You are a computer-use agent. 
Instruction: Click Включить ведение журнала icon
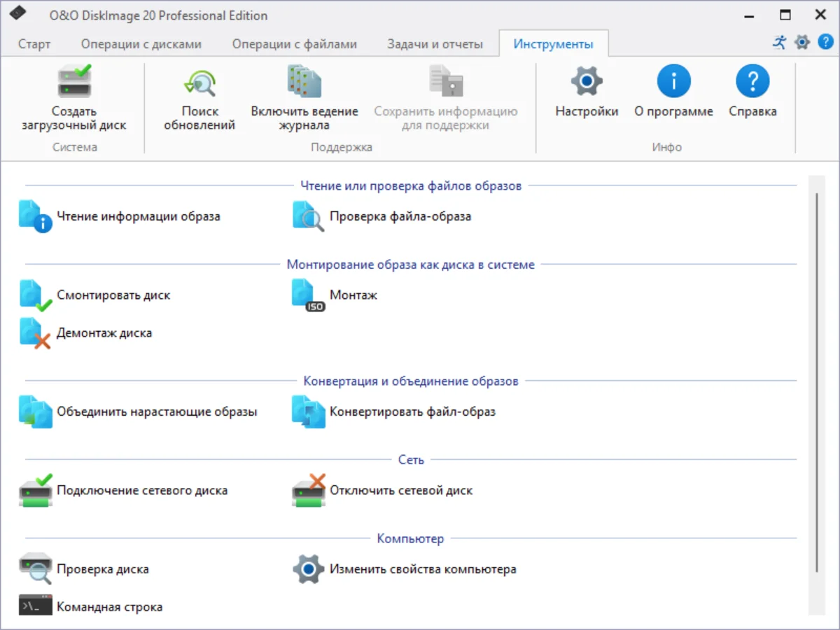tap(304, 82)
